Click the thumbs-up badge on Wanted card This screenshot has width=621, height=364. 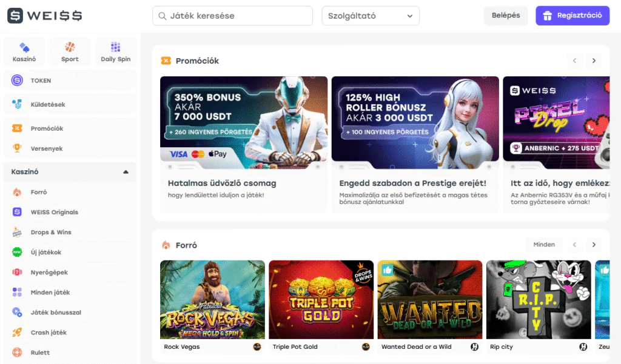click(388, 270)
